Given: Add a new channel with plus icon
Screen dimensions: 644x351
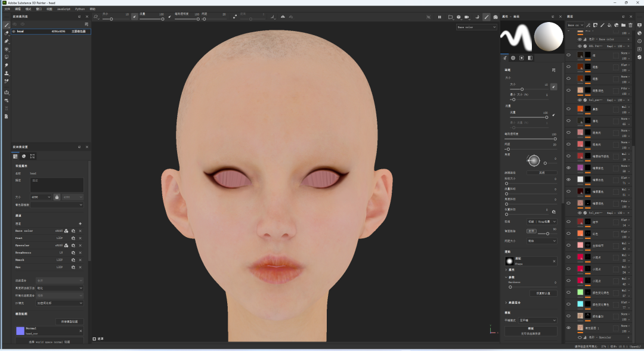Looking at the screenshot, I should (x=80, y=223).
